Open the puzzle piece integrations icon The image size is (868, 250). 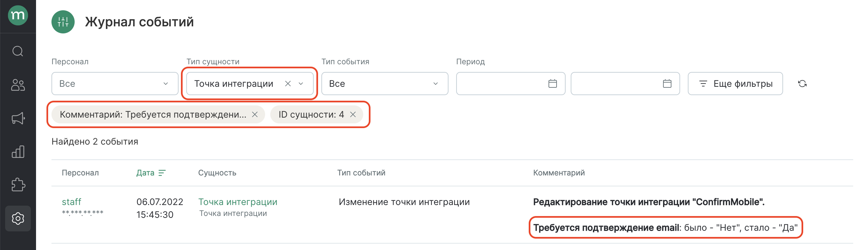(x=18, y=185)
